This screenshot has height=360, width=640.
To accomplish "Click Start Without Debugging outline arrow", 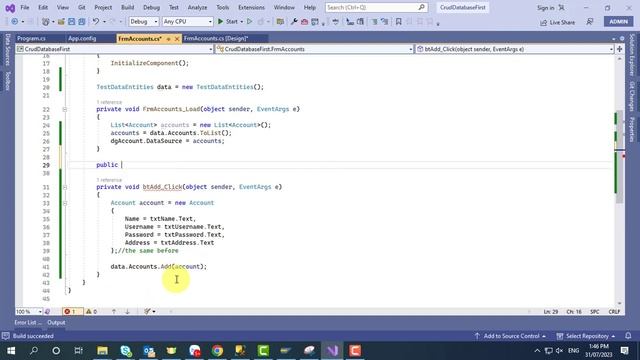I will tap(249, 22).
